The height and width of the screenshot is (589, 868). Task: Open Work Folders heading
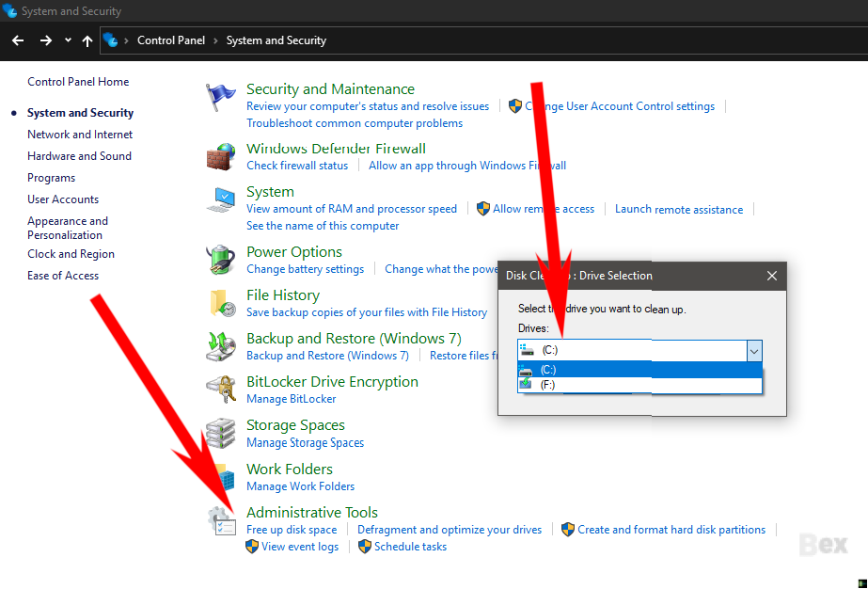[290, 469]
